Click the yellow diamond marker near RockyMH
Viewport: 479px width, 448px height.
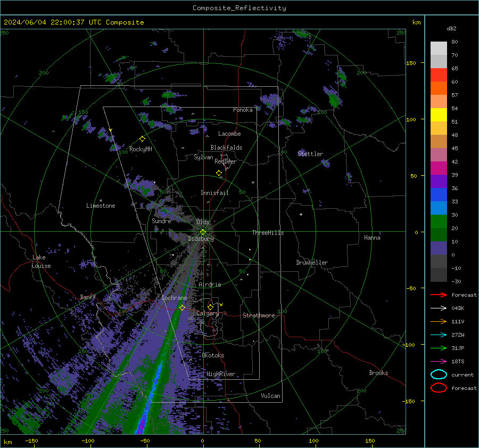142,139
